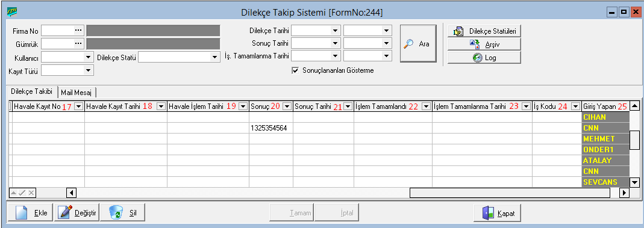
Task: Add a new record with Ekle
Action: click(x=31, y=213)
